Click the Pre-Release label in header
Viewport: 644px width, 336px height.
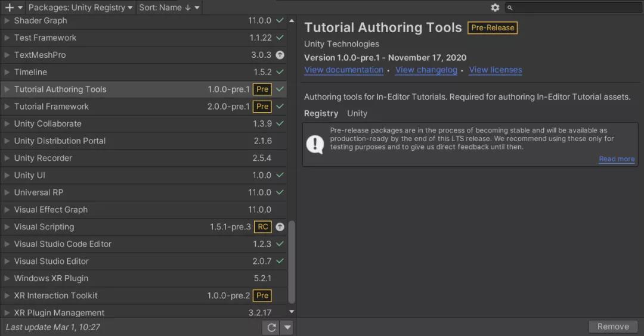[x=493, y=27]
